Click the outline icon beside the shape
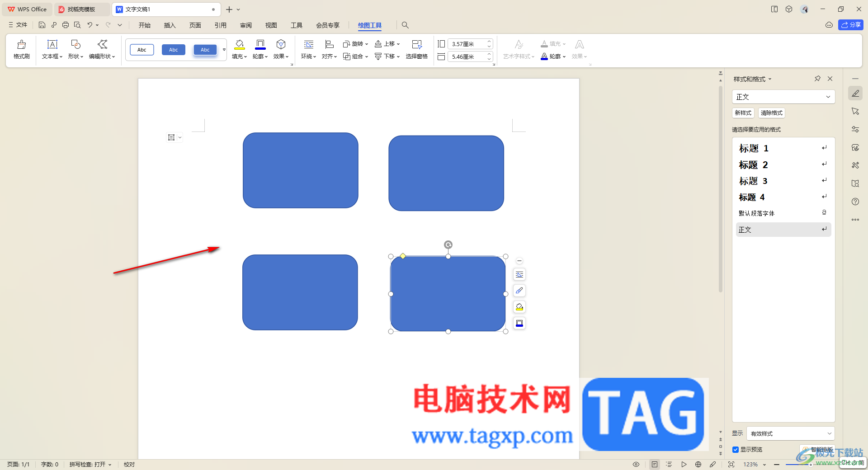 click(519, 323)
